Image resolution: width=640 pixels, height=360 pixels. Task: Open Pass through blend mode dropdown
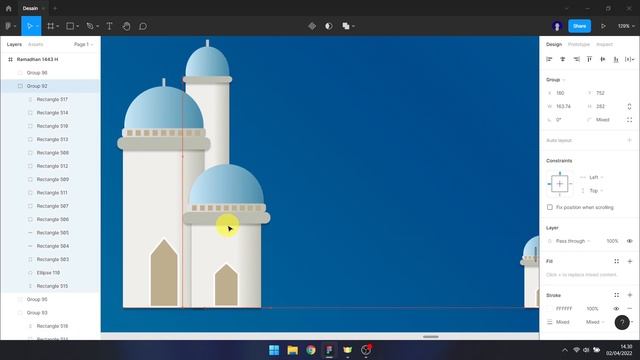[x=573, y=241]
